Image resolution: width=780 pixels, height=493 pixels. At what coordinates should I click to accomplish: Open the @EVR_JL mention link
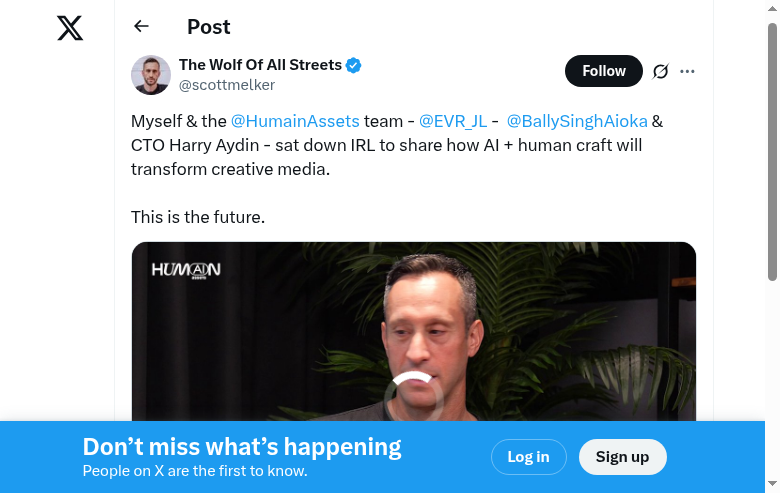pos(453,121)
